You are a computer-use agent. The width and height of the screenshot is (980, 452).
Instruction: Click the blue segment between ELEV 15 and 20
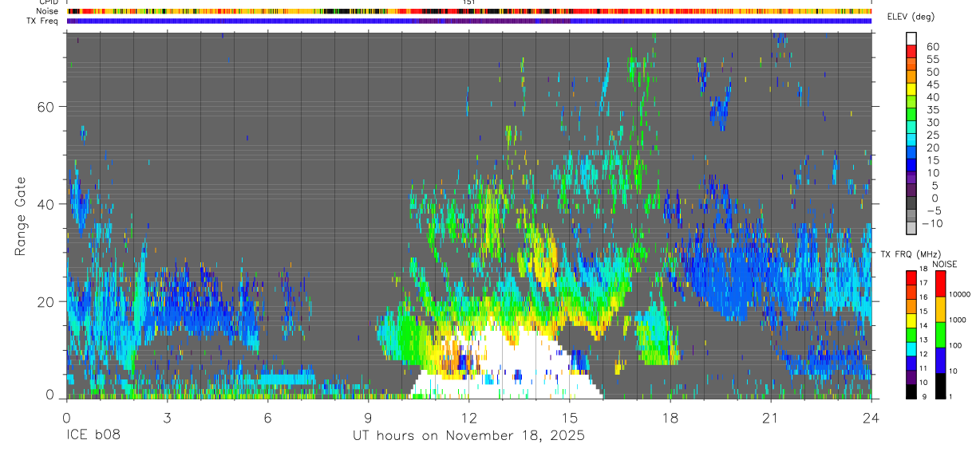[911, 152]
